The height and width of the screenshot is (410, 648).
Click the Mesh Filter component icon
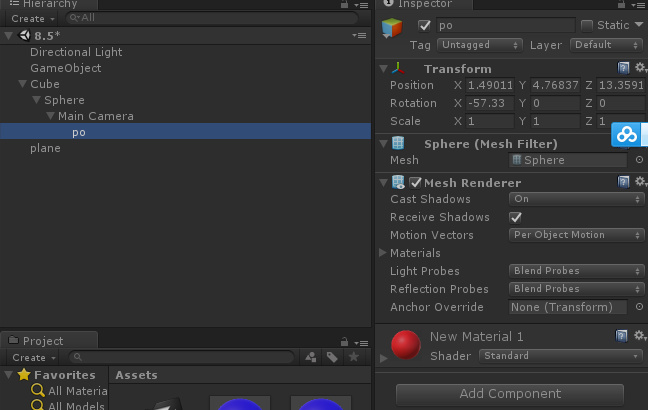[398, 143]
